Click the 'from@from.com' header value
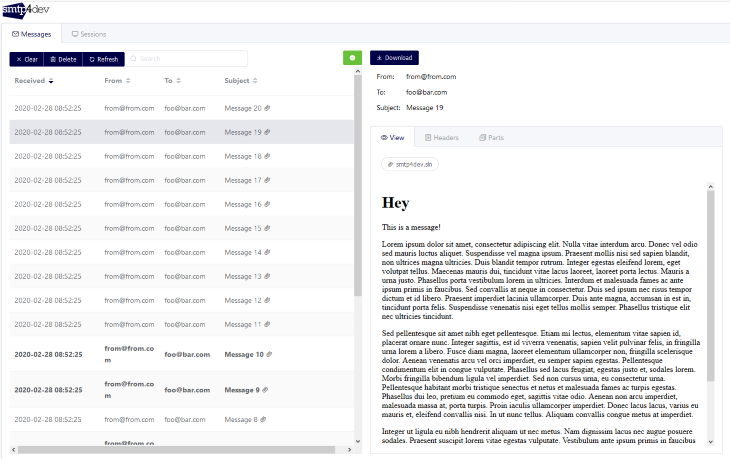Viewport: 730px width, 459px height. point(431,77)
